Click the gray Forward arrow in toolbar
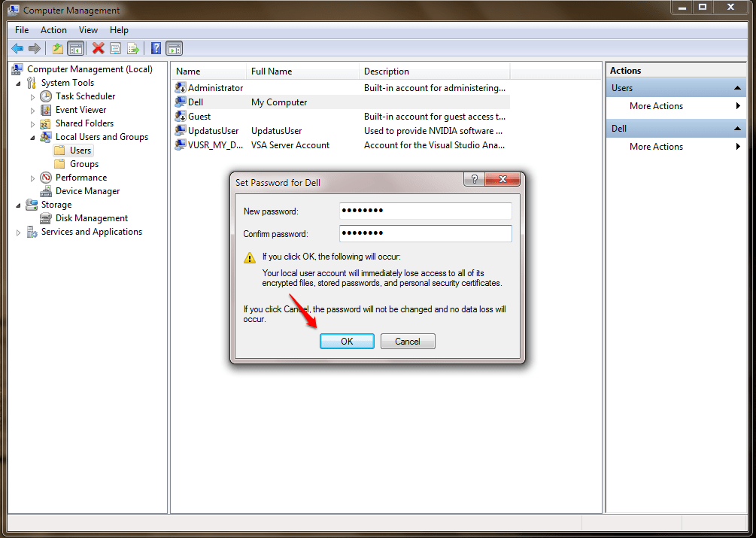 tap(35, 48)
